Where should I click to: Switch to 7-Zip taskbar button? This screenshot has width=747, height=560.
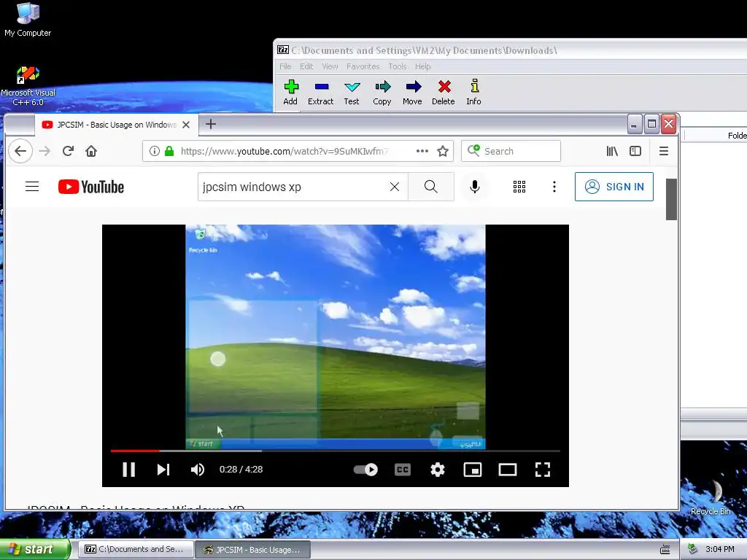(136, 549)
